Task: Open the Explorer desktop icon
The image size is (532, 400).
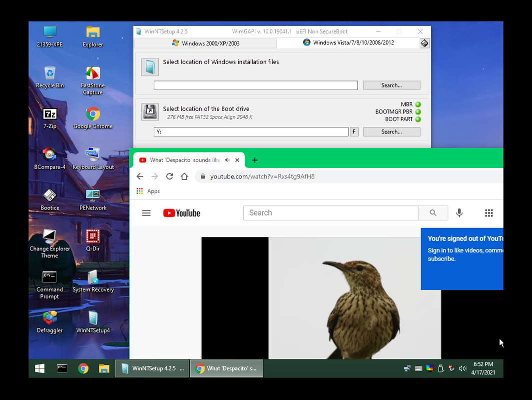Action: click(x=92, y=36)
